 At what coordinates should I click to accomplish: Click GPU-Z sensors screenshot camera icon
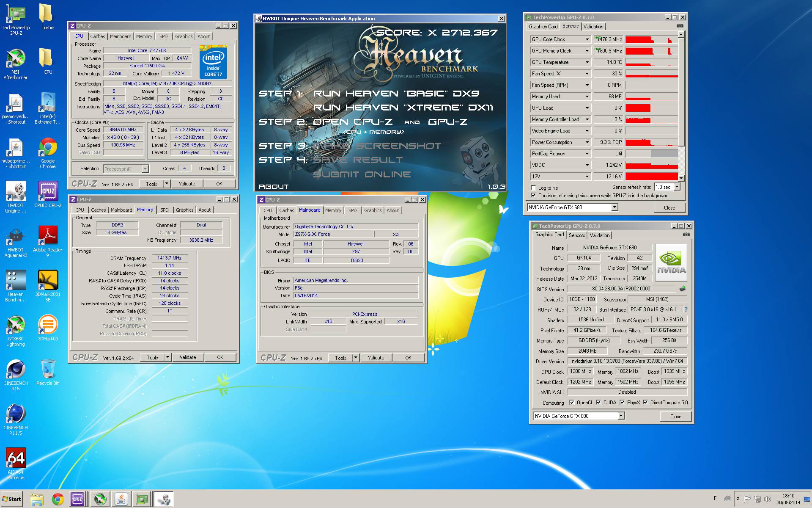pyautogui.click(x=680, y=26)
